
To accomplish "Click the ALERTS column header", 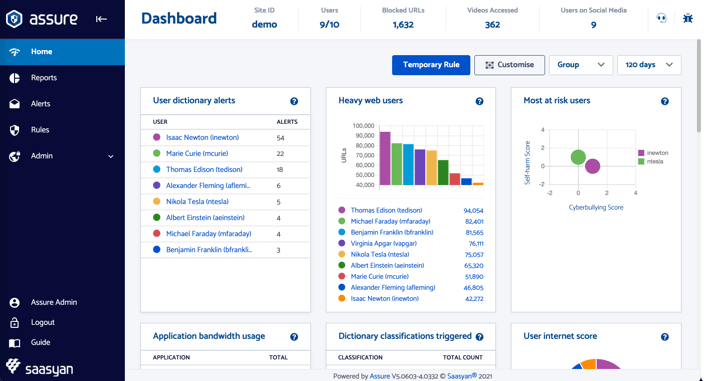I will [x=287, y=122].
